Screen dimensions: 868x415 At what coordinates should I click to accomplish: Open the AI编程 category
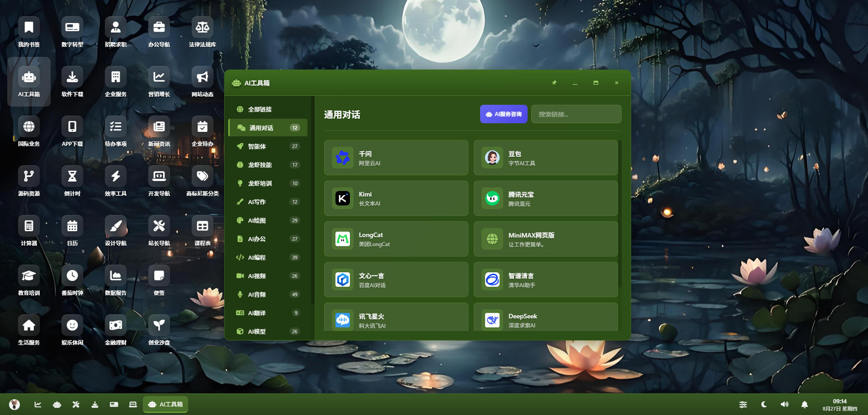[268, 257]
